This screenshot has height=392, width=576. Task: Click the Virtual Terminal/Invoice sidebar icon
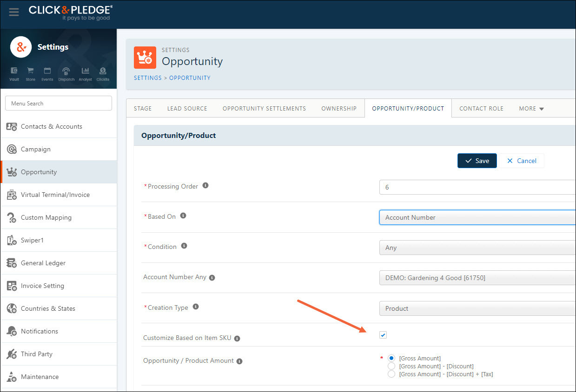(x=12, y=195)
